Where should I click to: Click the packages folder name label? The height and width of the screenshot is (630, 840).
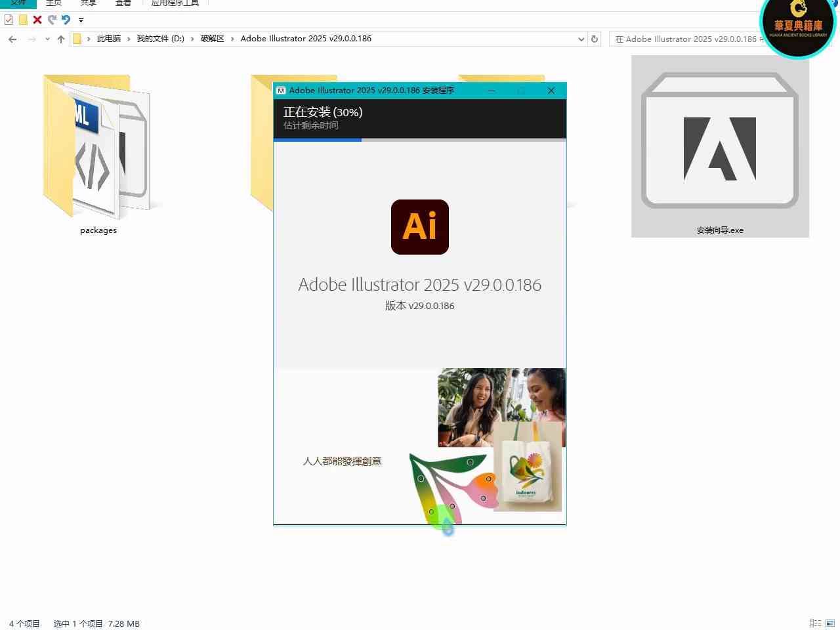(x=98, y=230)
